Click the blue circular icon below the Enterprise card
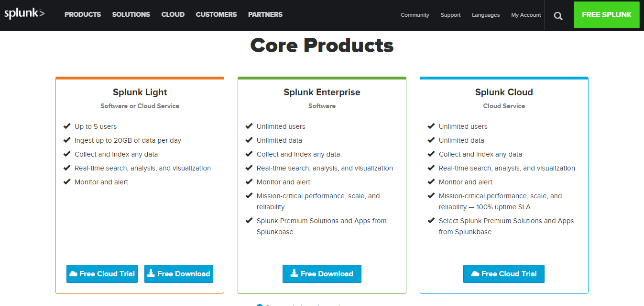Image resolution: width=644 pixels, height=306 pixels. coord(259,305)
